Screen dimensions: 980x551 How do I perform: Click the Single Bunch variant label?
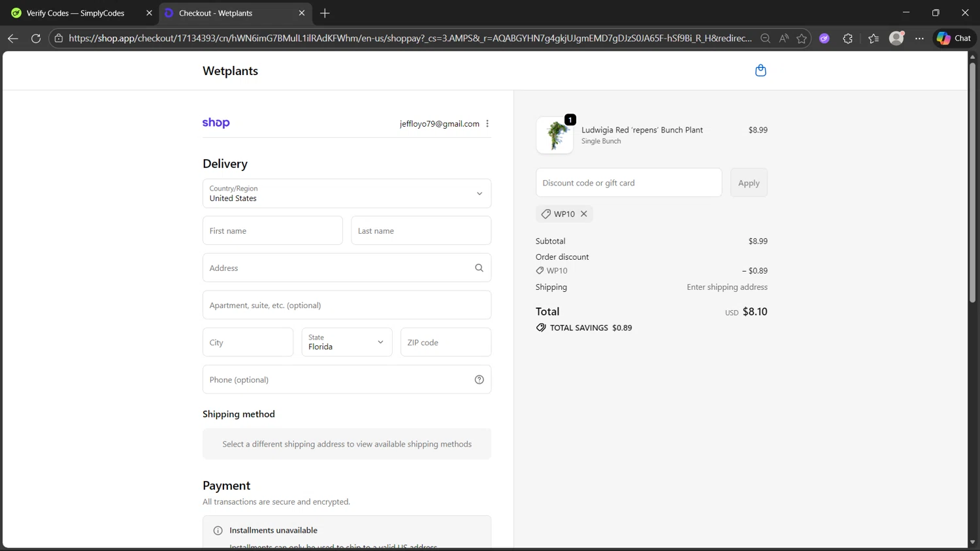coord(601,141)
